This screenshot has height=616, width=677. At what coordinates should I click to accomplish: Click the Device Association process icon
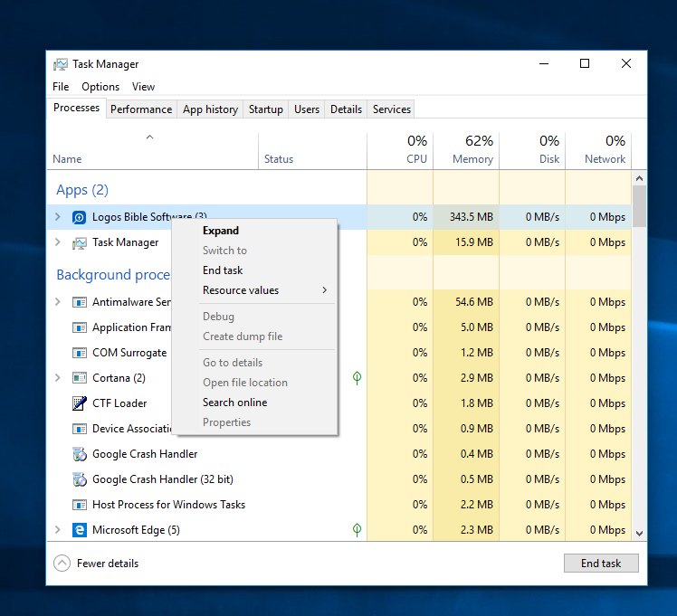[x=79, y=430]
